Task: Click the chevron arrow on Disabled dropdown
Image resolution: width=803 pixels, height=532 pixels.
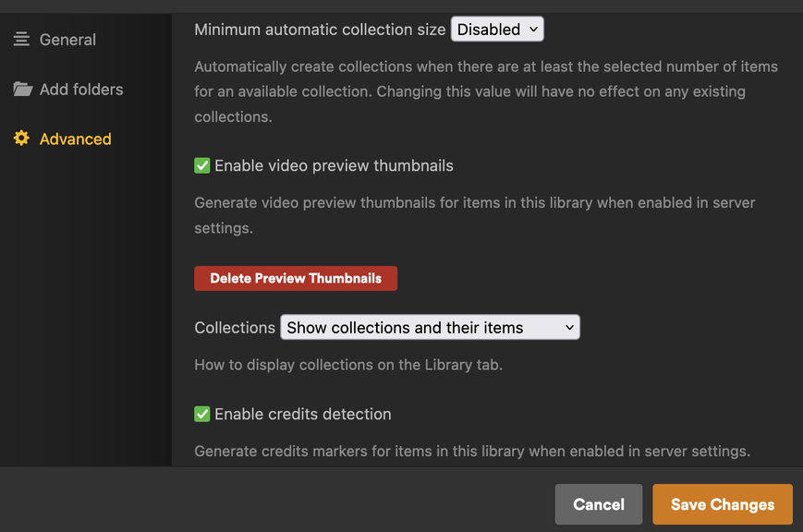Action: click(x=533, y=30)
